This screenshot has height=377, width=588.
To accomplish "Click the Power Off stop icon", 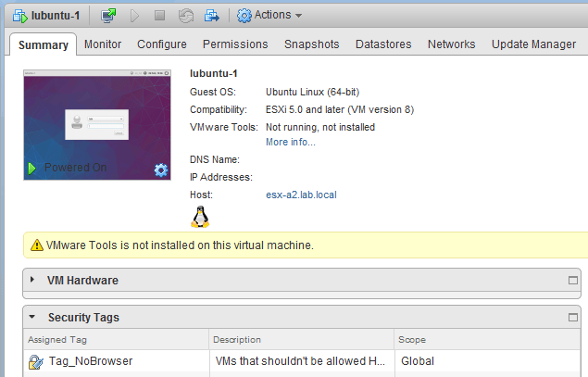I will tap(159, 15).
